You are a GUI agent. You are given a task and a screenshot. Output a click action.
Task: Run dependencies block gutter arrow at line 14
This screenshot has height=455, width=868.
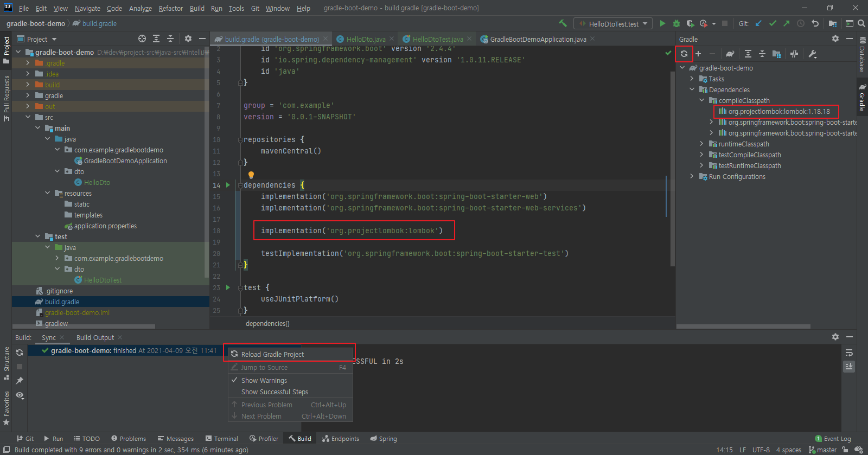pyautogui.click(x=228, y=185)
